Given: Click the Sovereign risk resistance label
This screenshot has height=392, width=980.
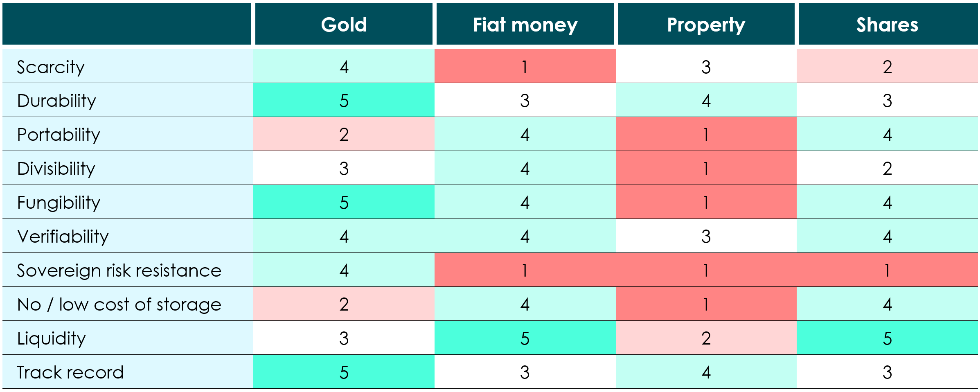Looking at the screenshot, I should (x=119, y=270).
